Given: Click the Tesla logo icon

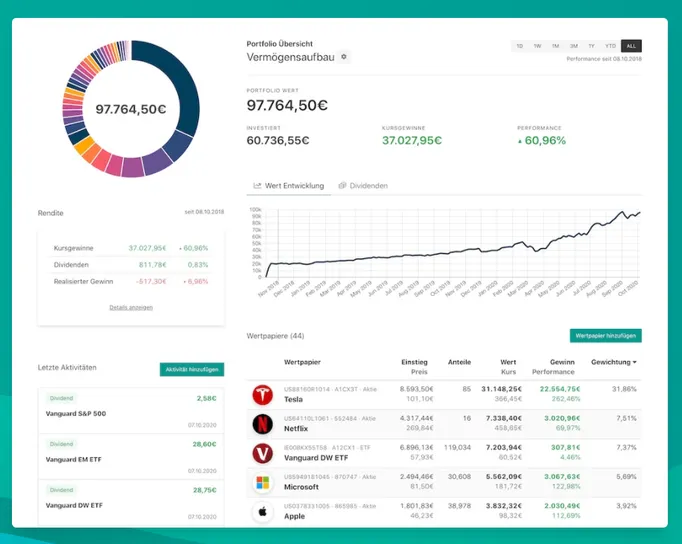Looking at the screenshot, I should point(263,394).
